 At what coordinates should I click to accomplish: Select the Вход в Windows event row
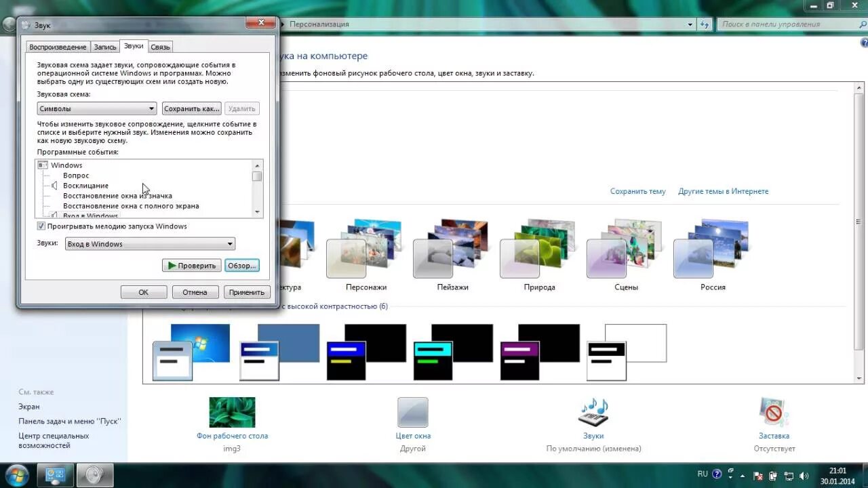[x=90, y=216]
